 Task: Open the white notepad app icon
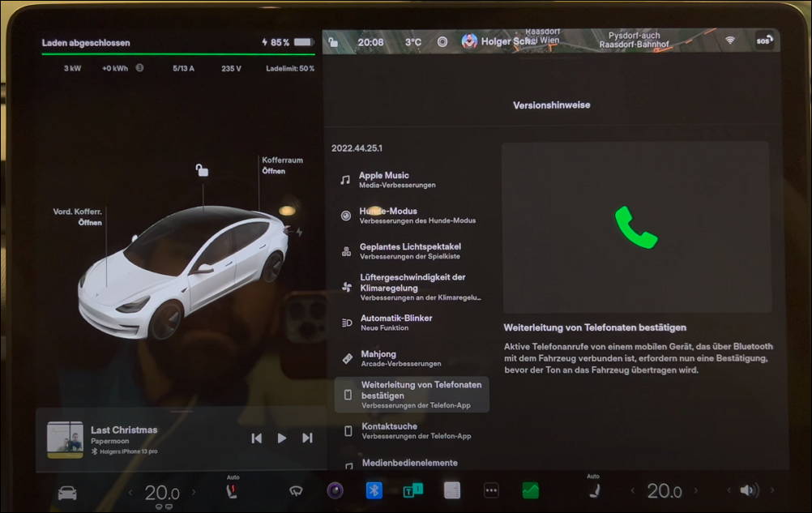pyautogui.click(x=452, y=489)
